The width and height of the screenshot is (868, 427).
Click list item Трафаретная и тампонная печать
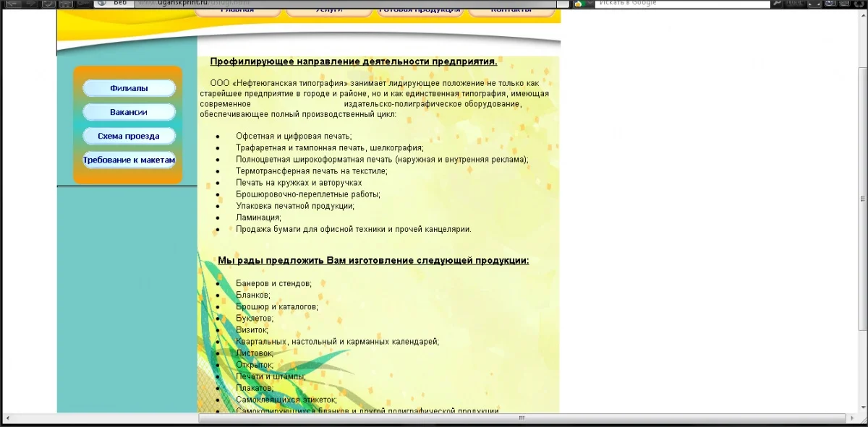[x=330, y=147]
